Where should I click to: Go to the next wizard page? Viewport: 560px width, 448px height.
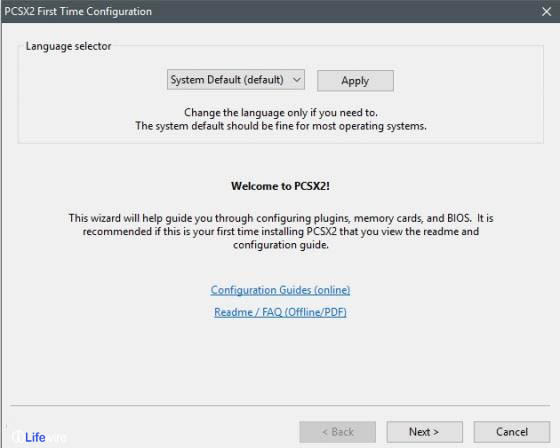(425, 432)
